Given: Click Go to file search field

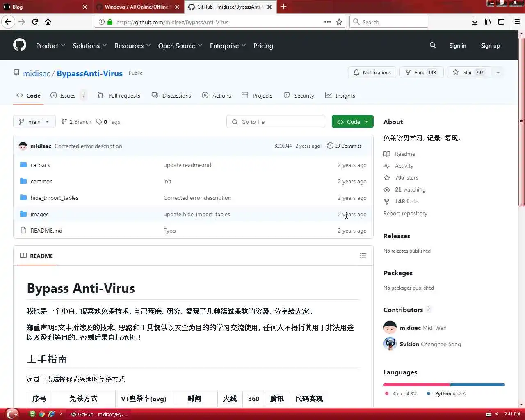Looking at the screenshot, I should click(276, 122).
